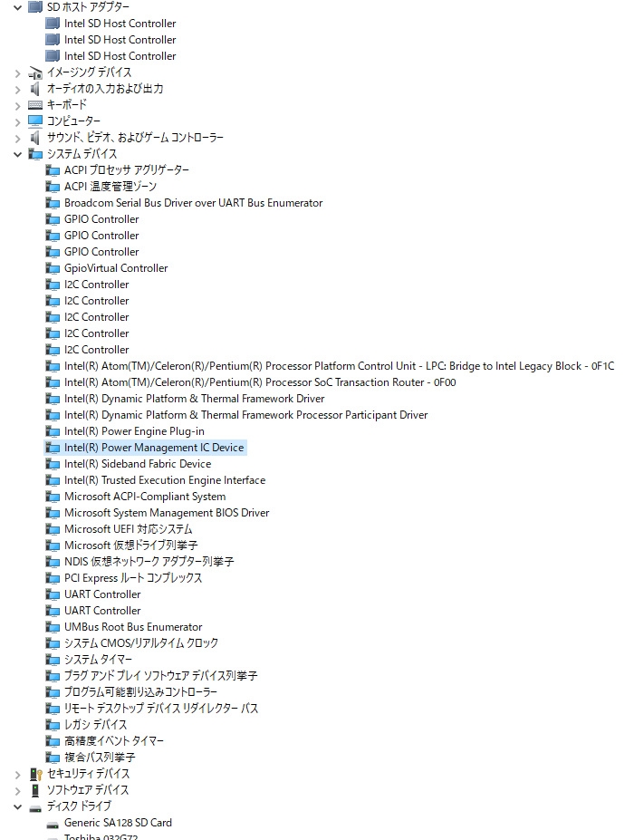Click icon beside 複合バス列挙子
This screenshot has width=634, height=840.
tap(53, 758)
